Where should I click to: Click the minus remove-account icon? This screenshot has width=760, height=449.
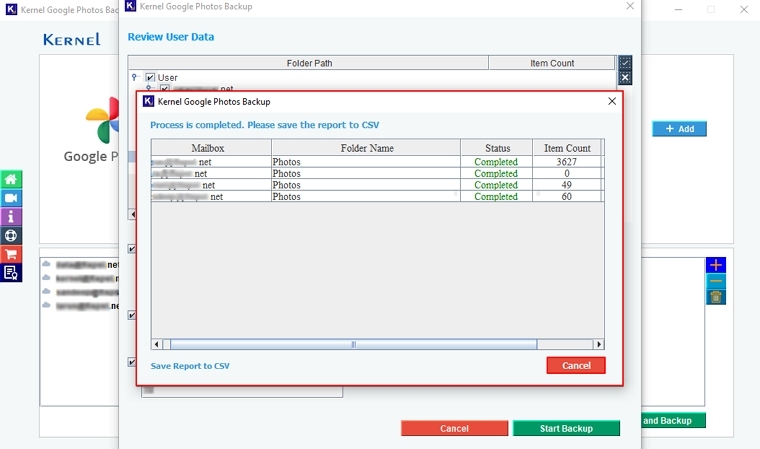(716, 281)
